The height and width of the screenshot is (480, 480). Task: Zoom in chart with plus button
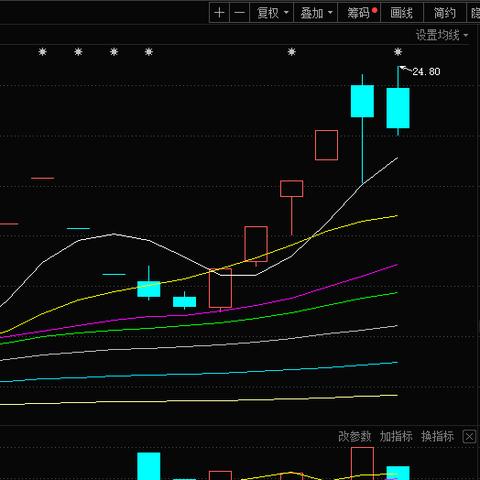(219, 13)
